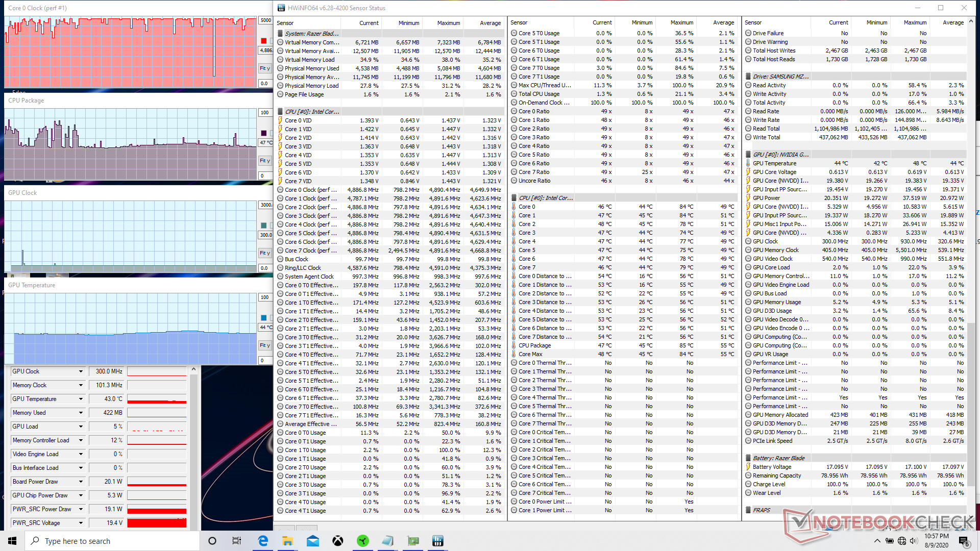The height and width of the screenshot is (551, 980).
Task: Click the GPU-Z sensor list scroll-up arrow
Action: coord(193,369)
